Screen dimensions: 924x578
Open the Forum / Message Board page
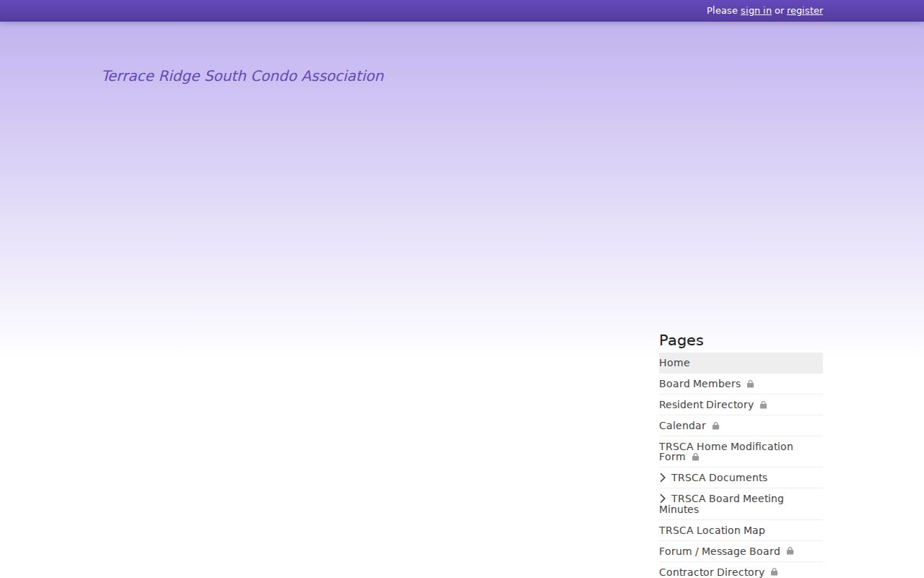coord(719,551)
